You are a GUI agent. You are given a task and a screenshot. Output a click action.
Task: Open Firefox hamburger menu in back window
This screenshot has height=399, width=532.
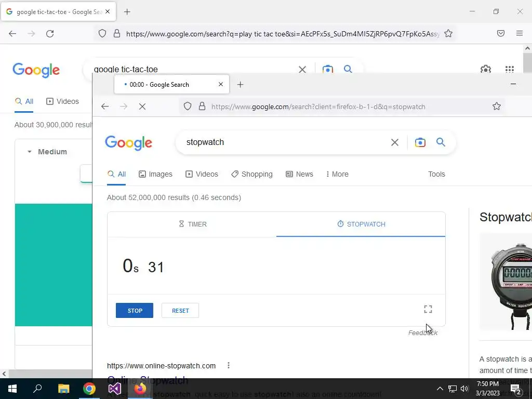click(519, 33)
